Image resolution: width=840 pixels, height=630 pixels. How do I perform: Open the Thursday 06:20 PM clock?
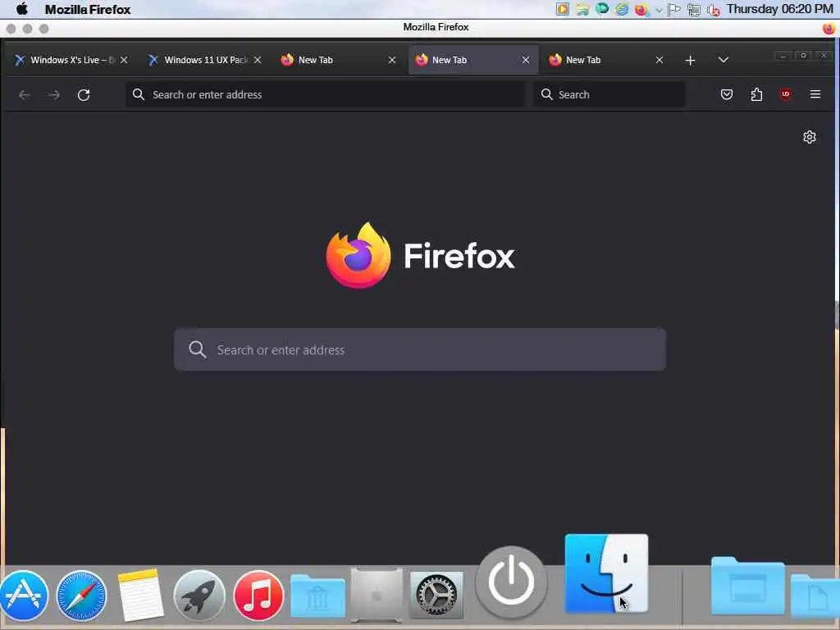coord(780,9)
